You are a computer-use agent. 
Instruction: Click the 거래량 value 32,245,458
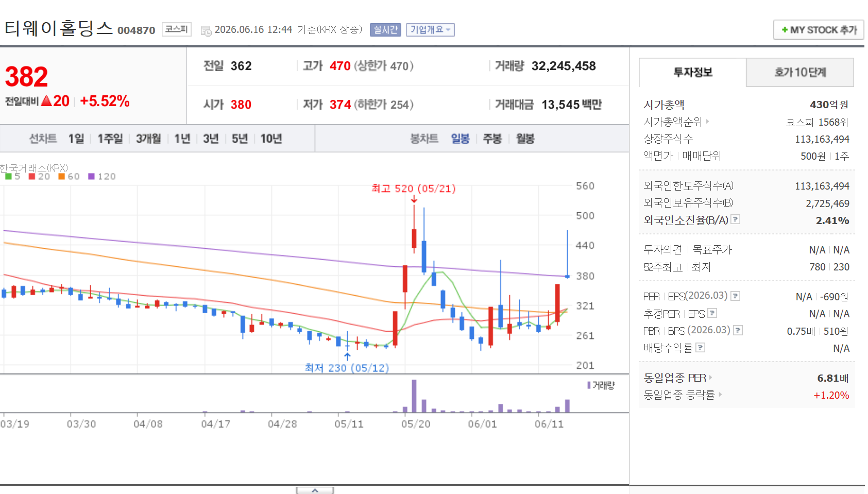564,66
